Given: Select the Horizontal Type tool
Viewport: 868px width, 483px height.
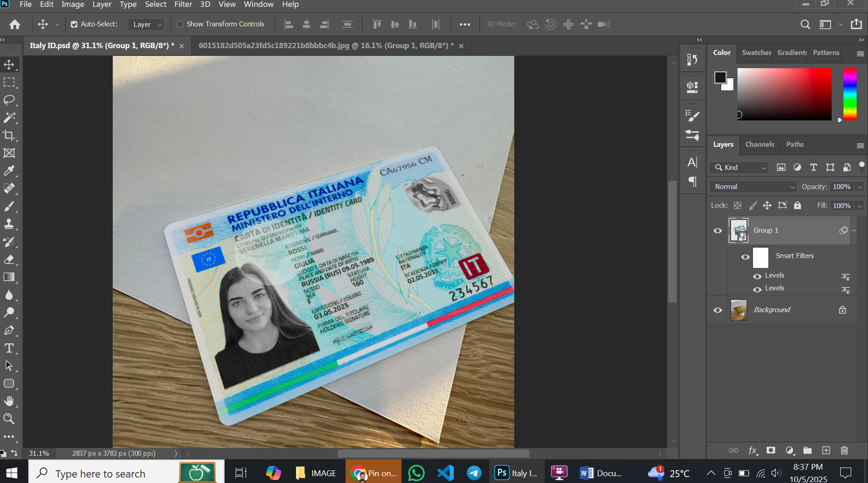Looking at the screenshot, I should click(9, 348).
